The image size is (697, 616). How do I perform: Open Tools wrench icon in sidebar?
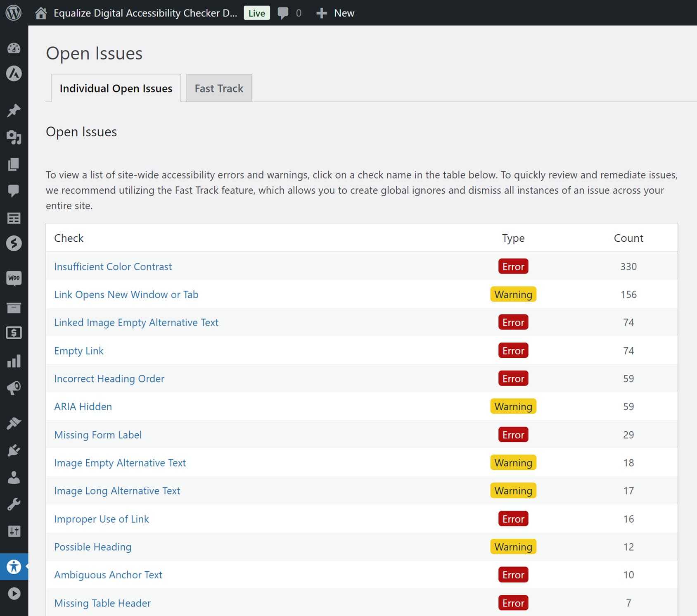point(14,504)
